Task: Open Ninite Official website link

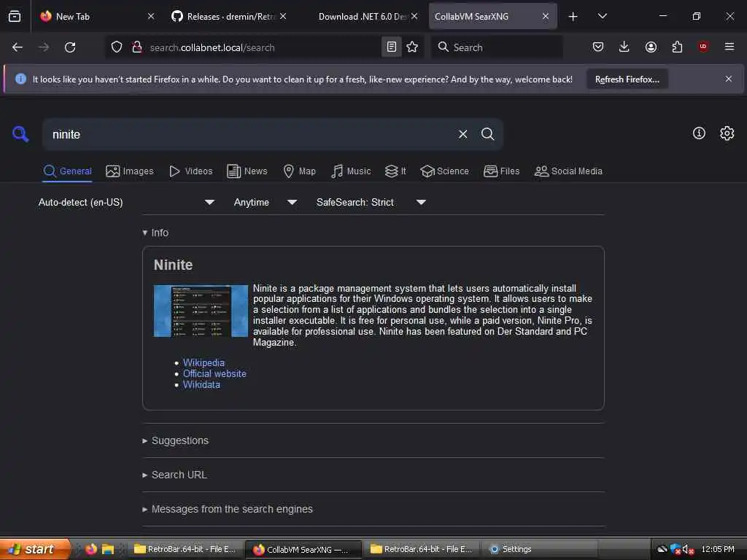Action: click(214, 374)
